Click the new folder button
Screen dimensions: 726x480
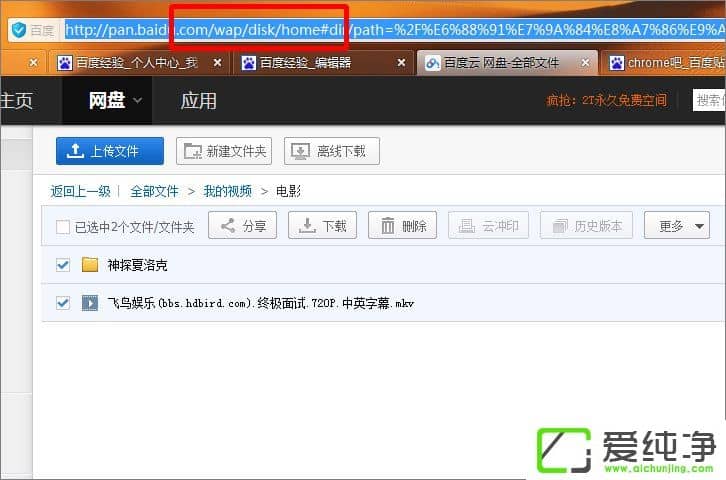tap(224, 151)
